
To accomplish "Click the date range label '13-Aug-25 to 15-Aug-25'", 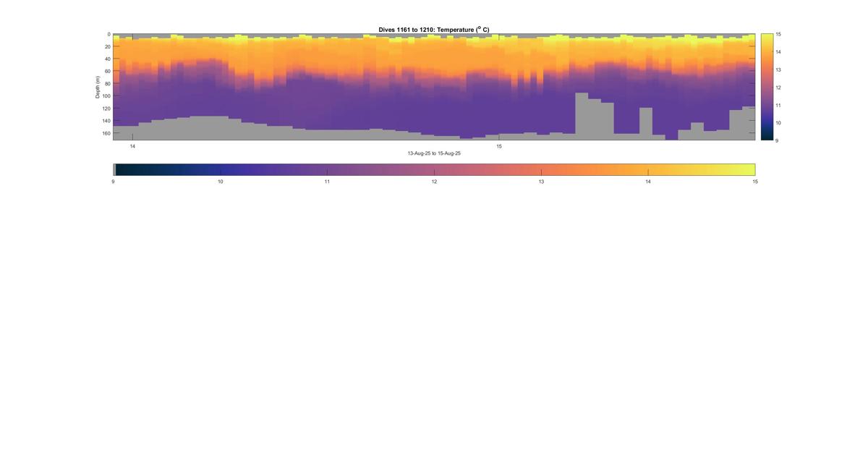I will 434,153.
